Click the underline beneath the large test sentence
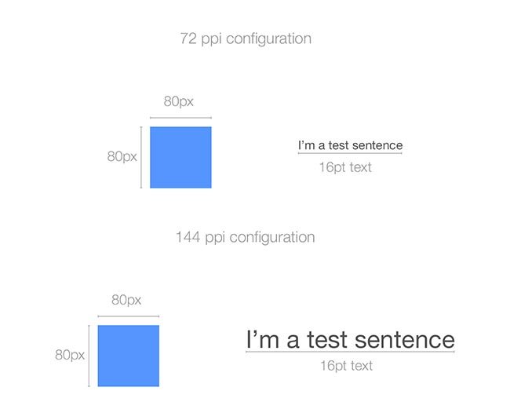This screenshot has height=420, width=510. point(350,352)
